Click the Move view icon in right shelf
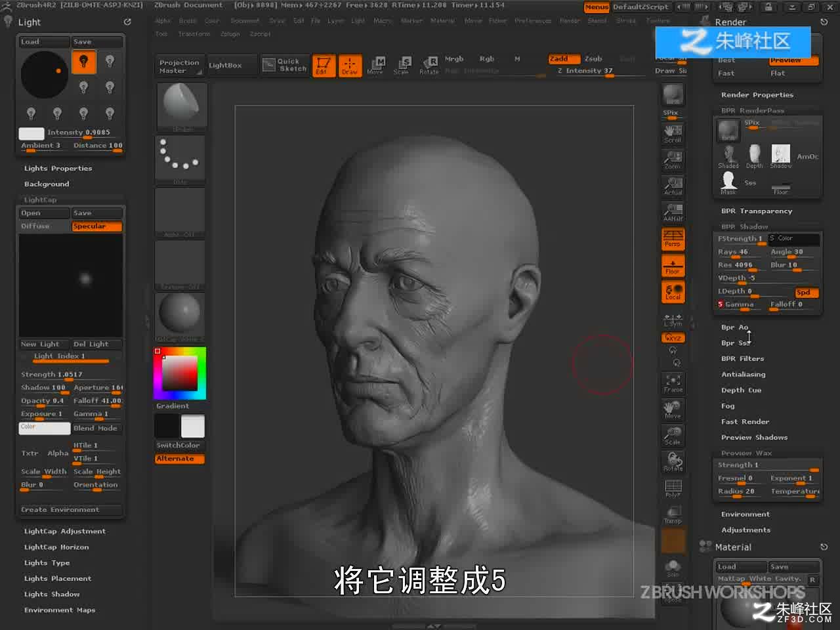The width and height of the screenshot is (840, 630). (673, 409)
